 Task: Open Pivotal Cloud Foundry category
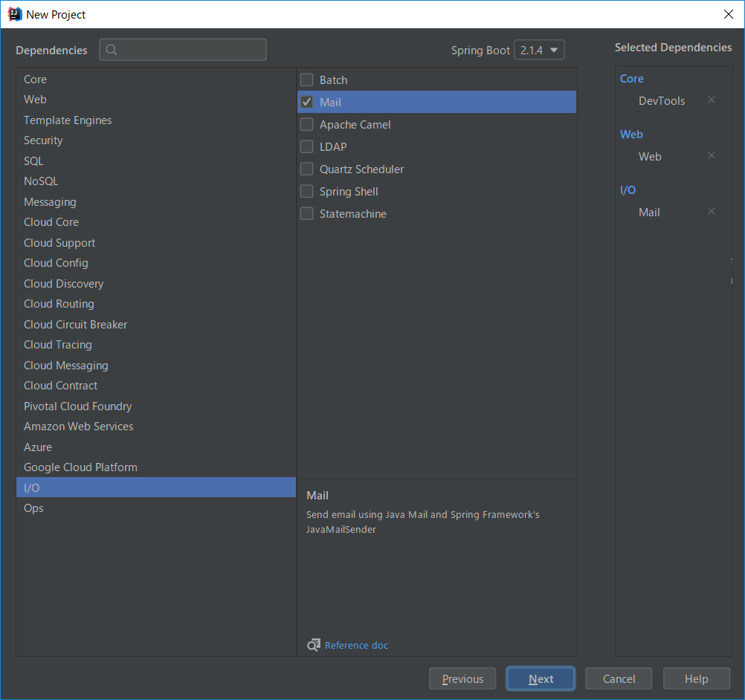(156, 406)
